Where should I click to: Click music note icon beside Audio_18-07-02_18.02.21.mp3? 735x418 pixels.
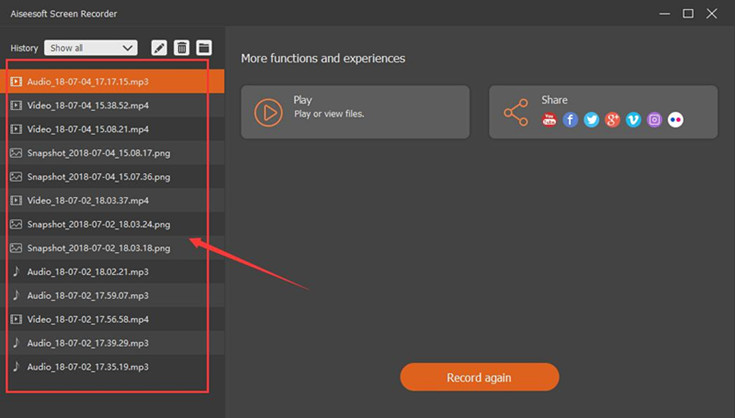[16, 272]
